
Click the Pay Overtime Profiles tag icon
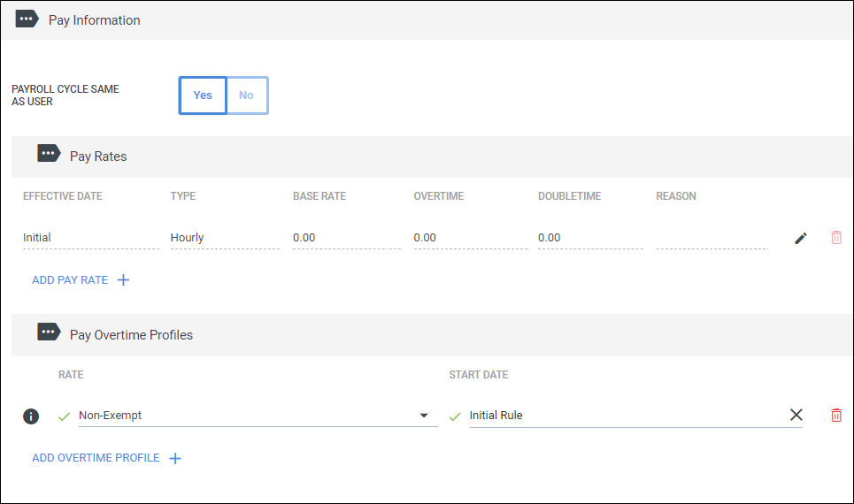coord(49,332)
